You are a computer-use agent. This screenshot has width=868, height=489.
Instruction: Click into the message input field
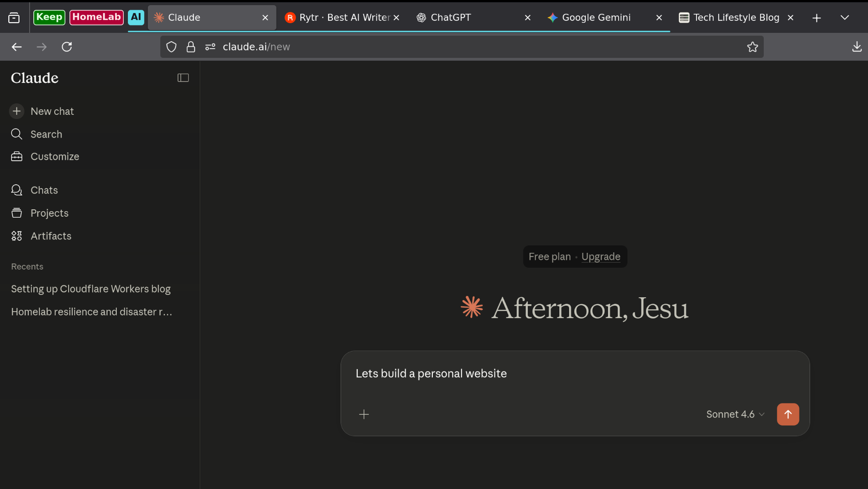point(575,374)
